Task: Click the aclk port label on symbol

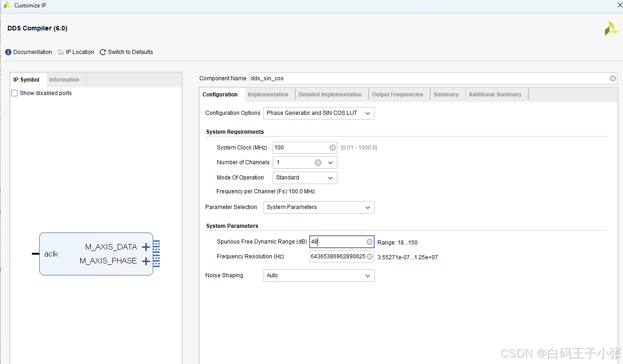Action: pyautogui.click(x=51, y=254)
